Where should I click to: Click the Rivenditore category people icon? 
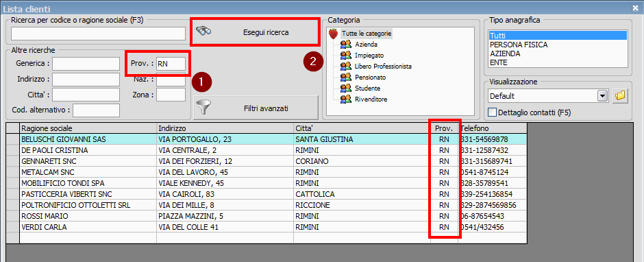click(x=346, y=99)
